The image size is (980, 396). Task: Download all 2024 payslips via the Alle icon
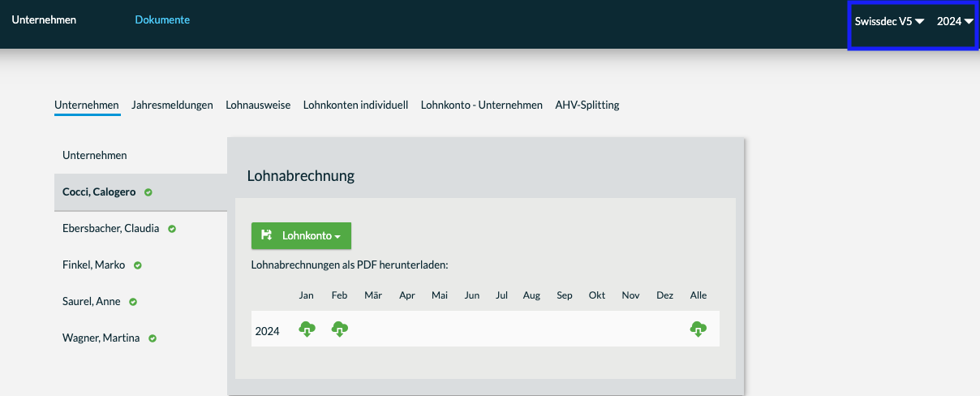(x=698, y=329)
